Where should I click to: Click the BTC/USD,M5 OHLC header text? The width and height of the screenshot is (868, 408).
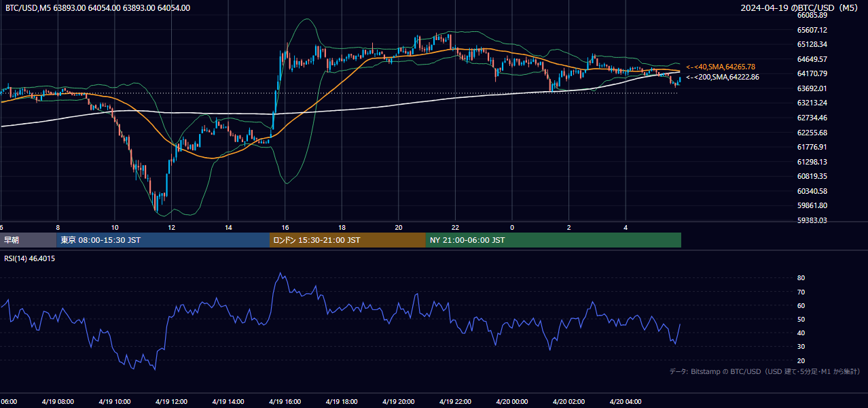(x=98, y=8)
